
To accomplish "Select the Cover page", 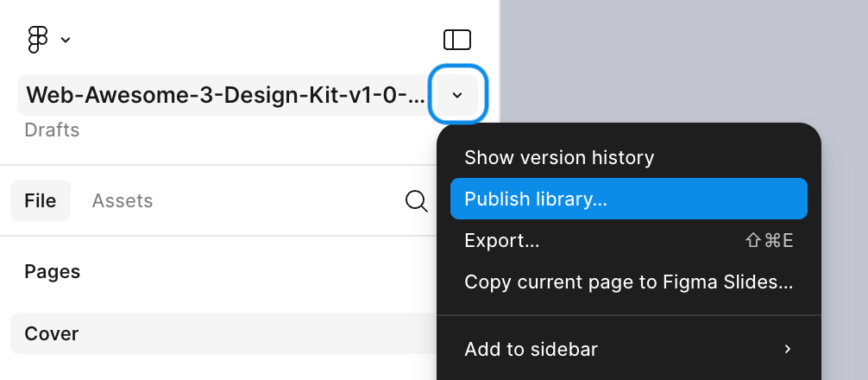I will point(52,334).
